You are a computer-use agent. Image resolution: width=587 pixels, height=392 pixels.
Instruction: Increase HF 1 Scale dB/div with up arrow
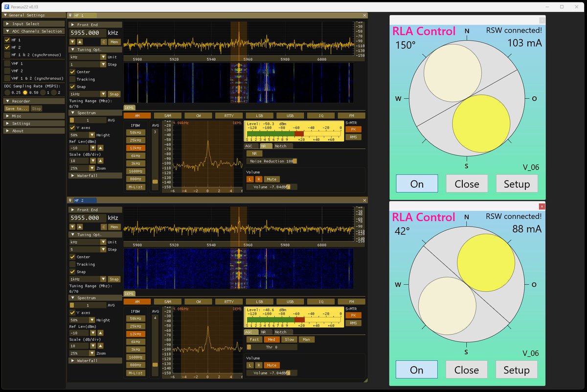(x=100, y=160)
